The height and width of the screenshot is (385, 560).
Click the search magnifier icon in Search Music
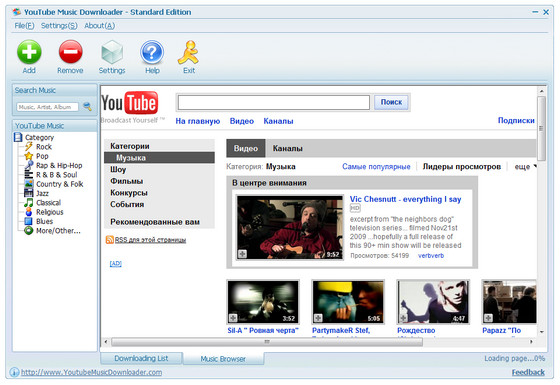(87, 106)
